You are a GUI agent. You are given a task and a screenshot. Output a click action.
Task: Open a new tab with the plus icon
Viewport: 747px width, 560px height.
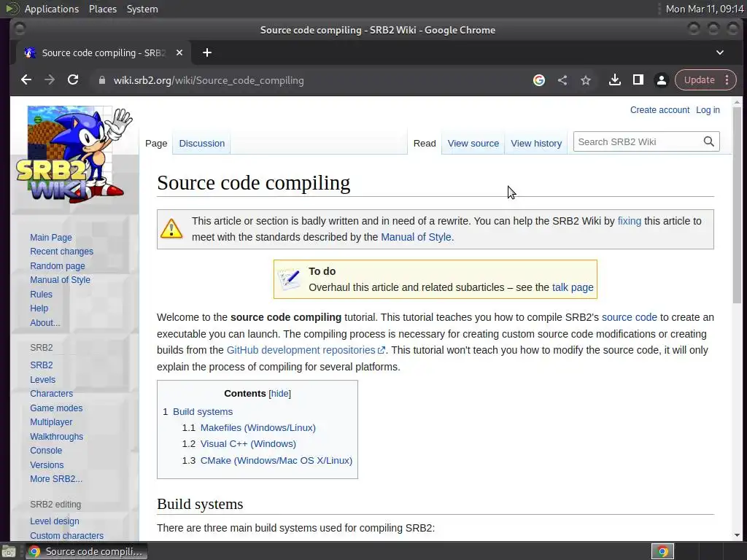point(206,52)
